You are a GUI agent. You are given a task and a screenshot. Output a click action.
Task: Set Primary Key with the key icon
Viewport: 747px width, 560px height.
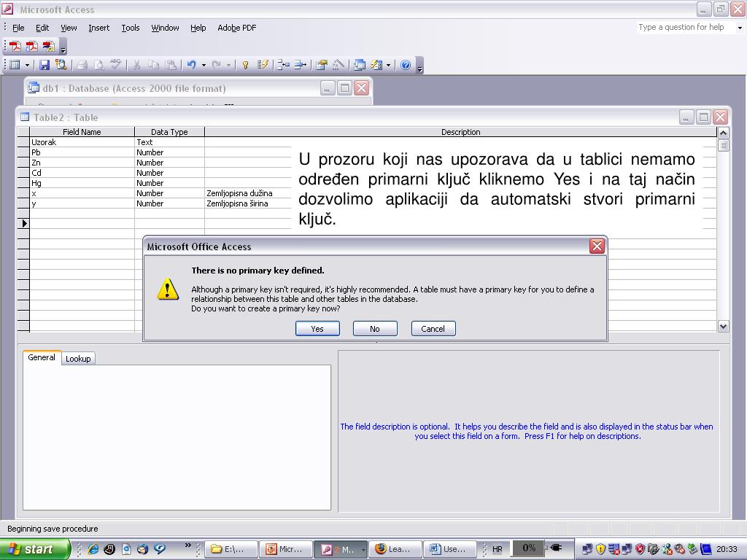pyautogui.click(x=245, y=65)
